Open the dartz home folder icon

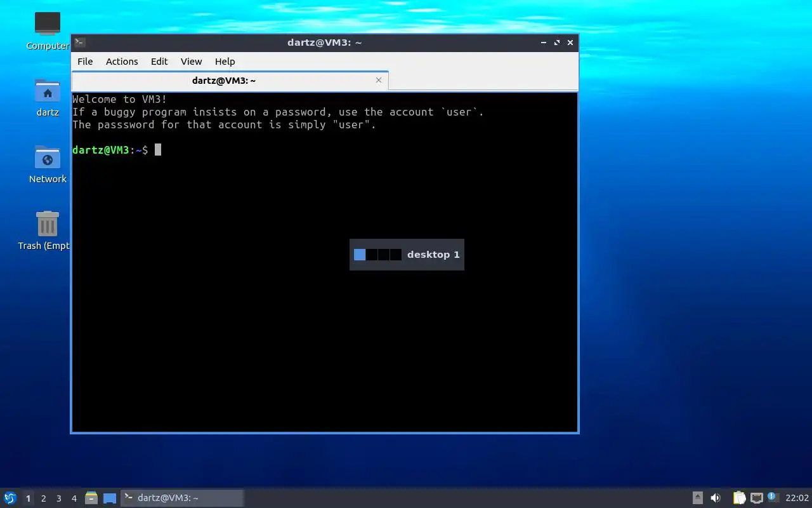(48, 97)
